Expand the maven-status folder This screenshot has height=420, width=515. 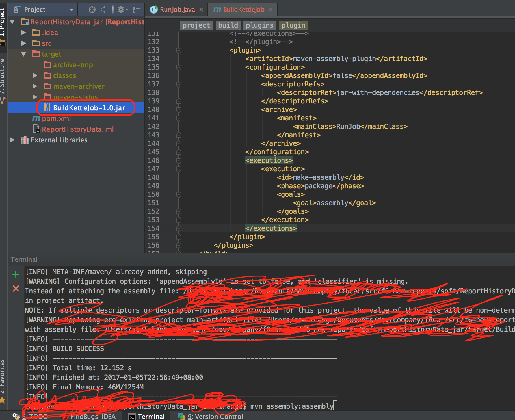(x=35, y=97)
